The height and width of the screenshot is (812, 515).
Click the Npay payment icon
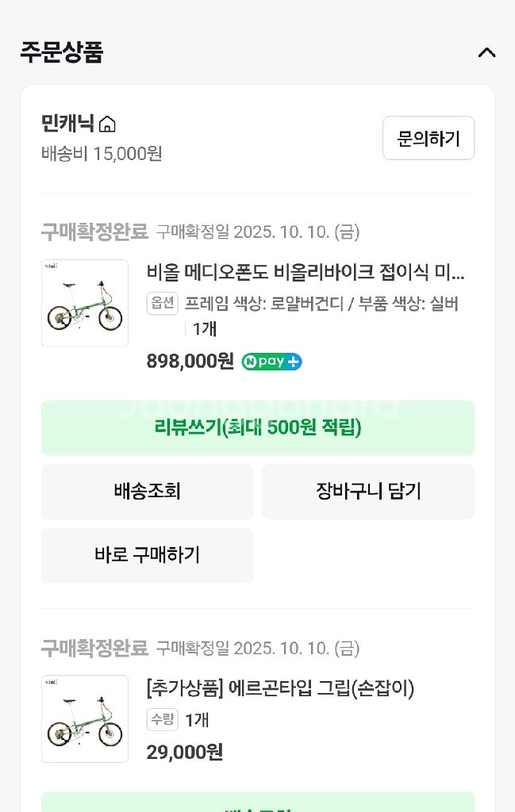point(271,362)
